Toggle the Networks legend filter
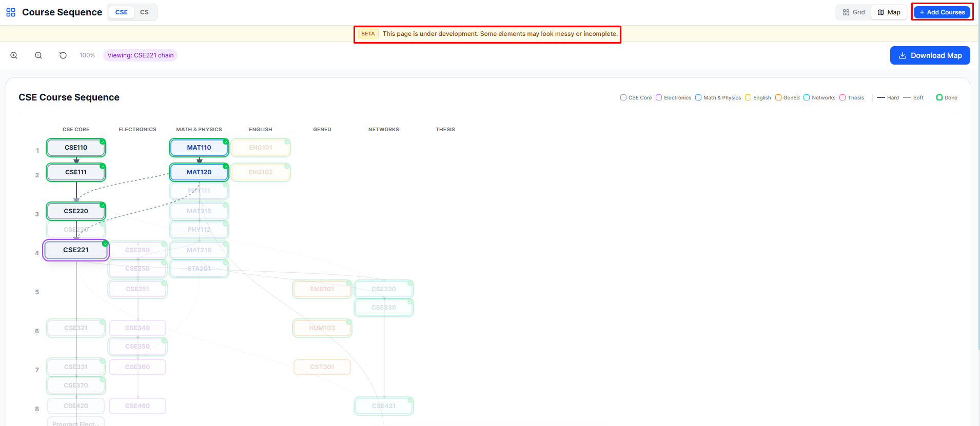 pos(819,97)
